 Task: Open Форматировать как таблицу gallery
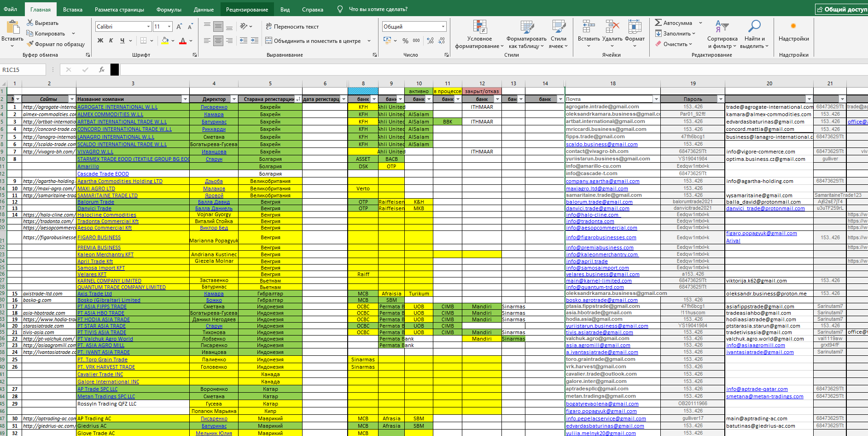click(526, 34)
